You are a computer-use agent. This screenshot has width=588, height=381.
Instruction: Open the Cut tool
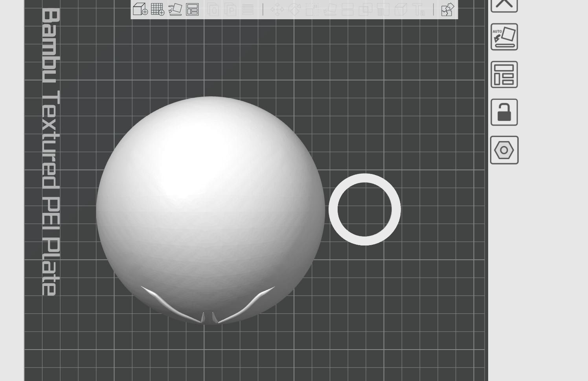click(x=348, y=9)
